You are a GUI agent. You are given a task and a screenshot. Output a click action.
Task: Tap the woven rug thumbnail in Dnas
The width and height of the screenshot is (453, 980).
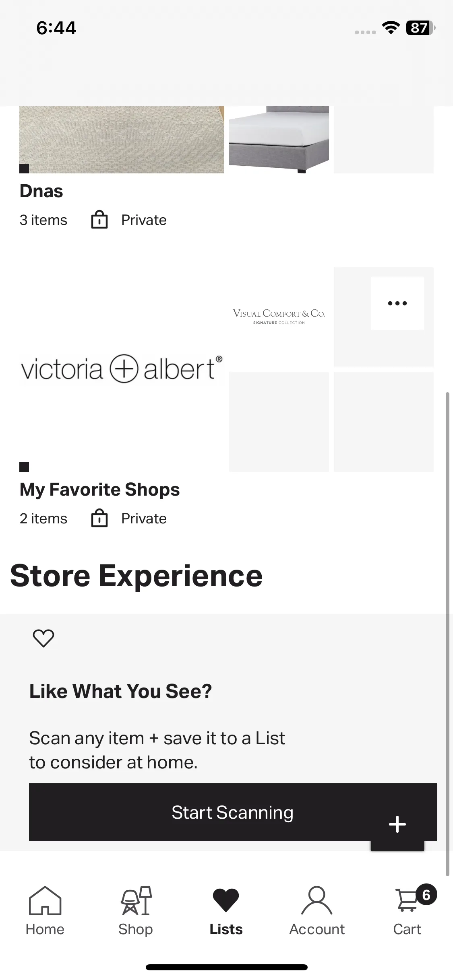pyautogui.click(x=122, y=140)
